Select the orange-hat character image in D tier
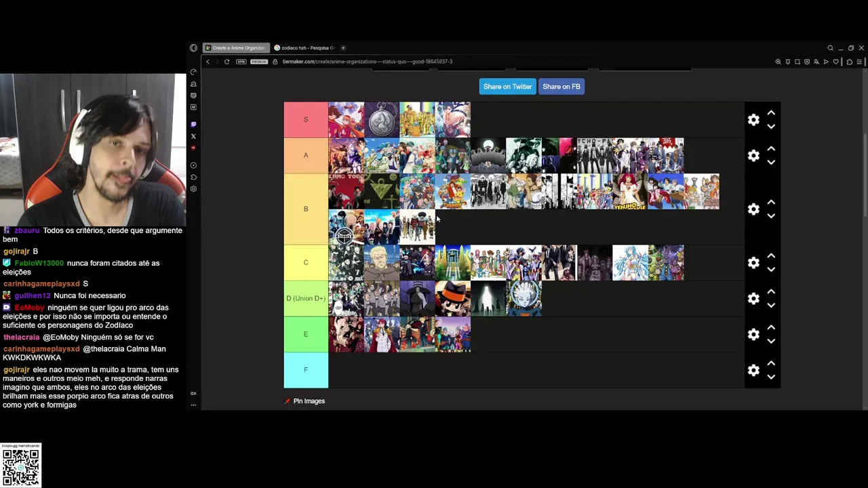 (452, 299)
